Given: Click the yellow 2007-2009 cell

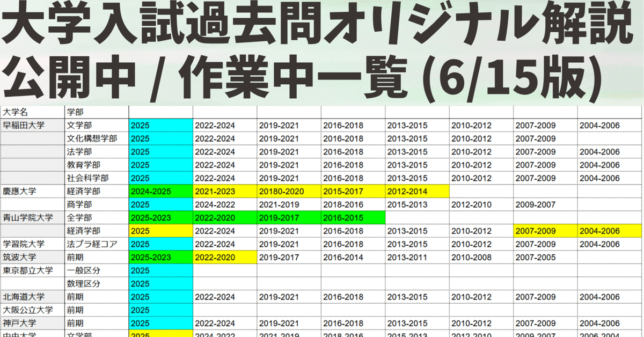Looking at the screenshot, I should tap(545, 231).
